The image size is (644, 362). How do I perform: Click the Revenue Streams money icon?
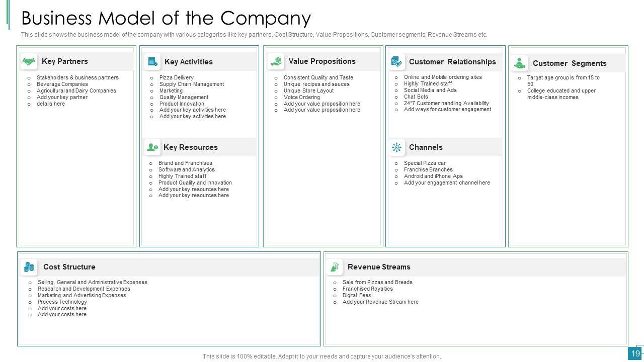pos(334,267)
